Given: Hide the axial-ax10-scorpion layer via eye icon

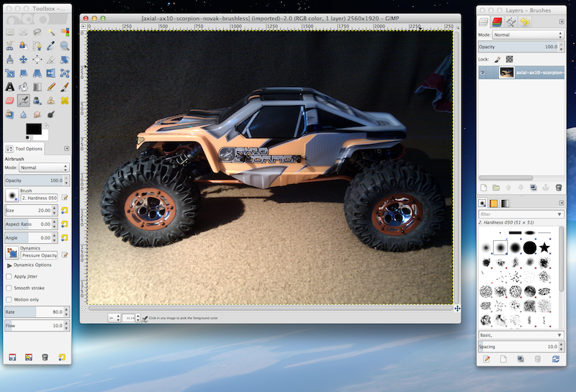Looking at the screenshot, I should [x=483, y=73].
